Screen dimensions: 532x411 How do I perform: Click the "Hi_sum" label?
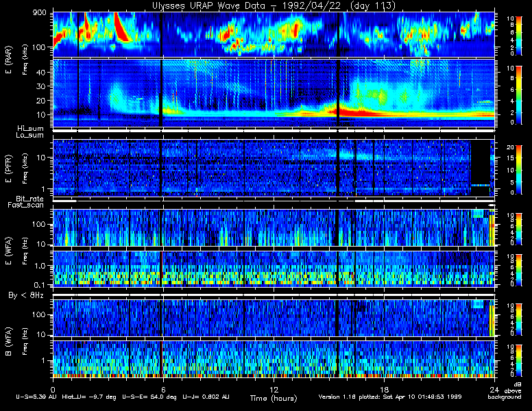tap(31, 128)
